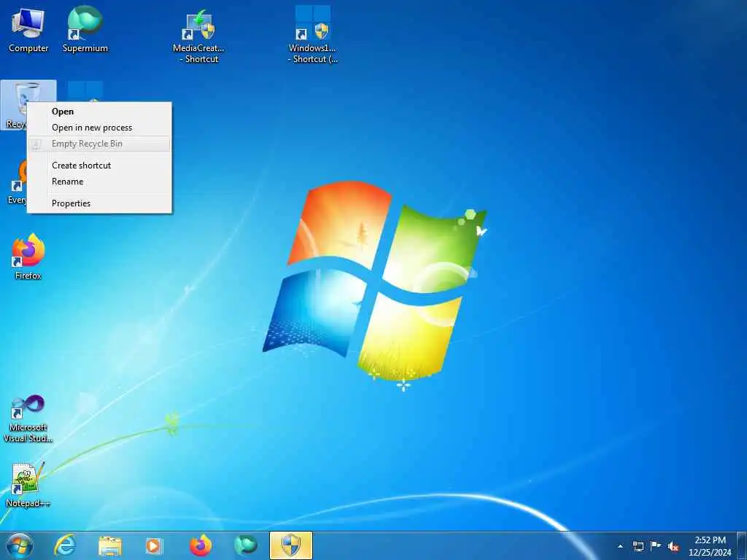Open the Windows Start menu orb
Image resolution: width=747 pixels, height=560 pixels.
pyautogui.click(x=20, y=545)
